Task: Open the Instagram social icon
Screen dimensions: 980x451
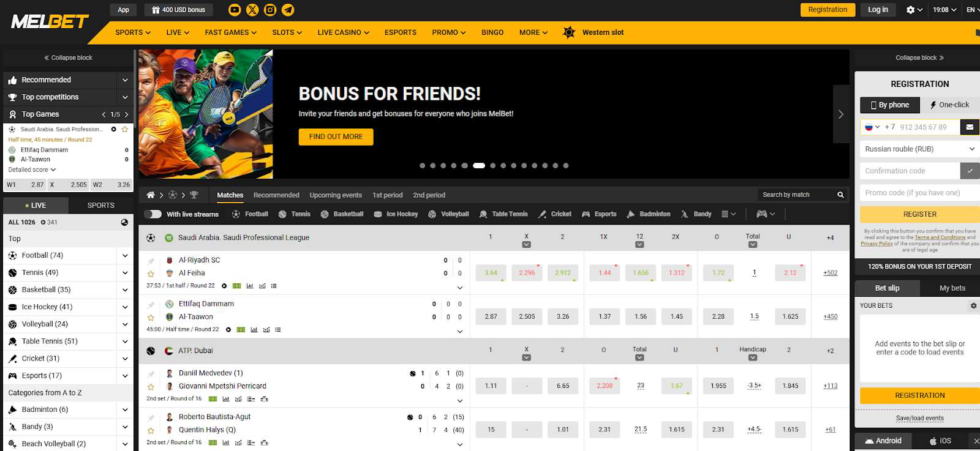Action: pos(270,10)
